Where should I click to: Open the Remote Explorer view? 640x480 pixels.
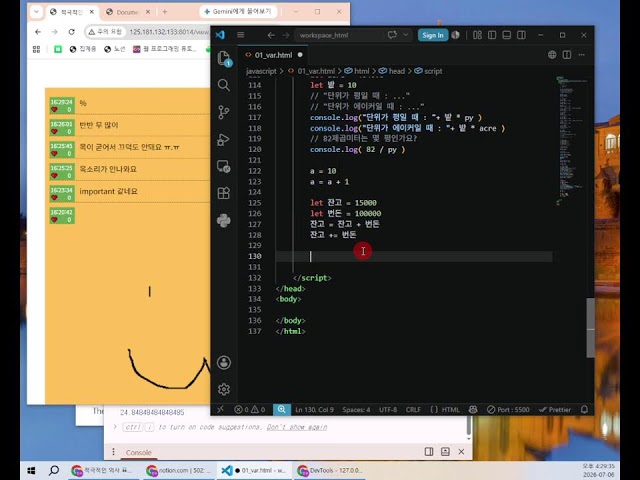pos(224,166)
